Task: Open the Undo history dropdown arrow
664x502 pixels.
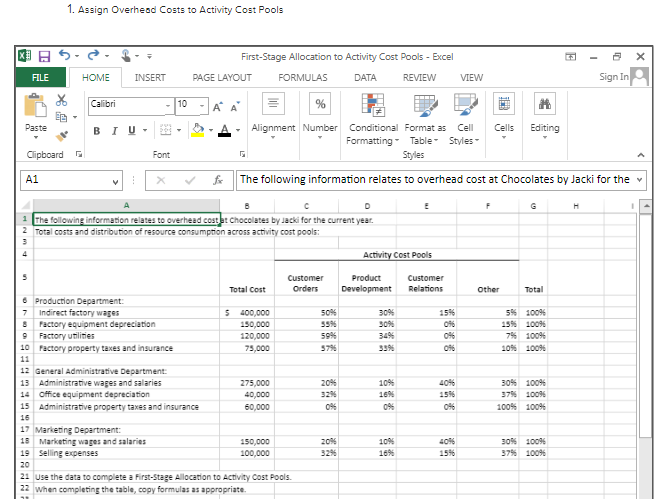Action: coord(77,56)
